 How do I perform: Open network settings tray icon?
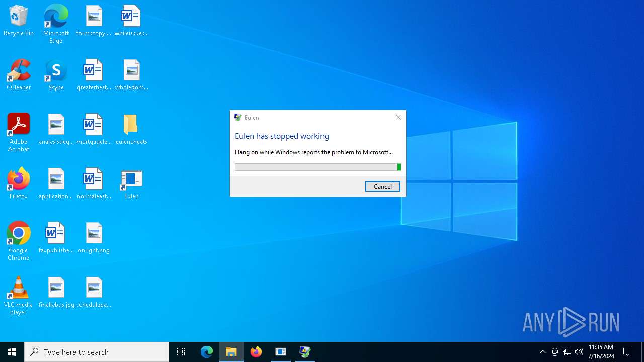(567, 352)
